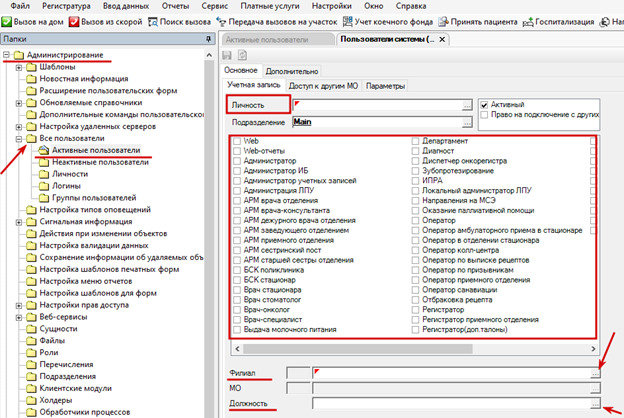Click 'Передача вызовов на участок' toolbar icon
624x418 pixels.
(221, 21)
